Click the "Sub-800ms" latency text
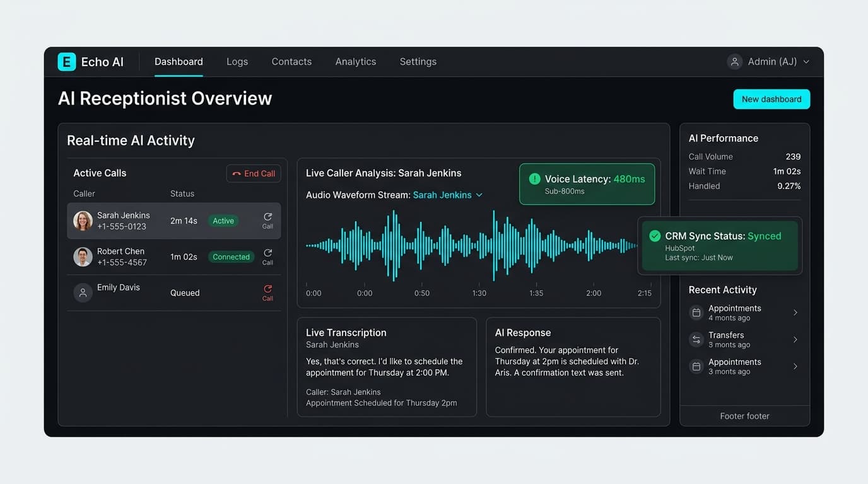The image size is (868, 484). tap(565, 191)
